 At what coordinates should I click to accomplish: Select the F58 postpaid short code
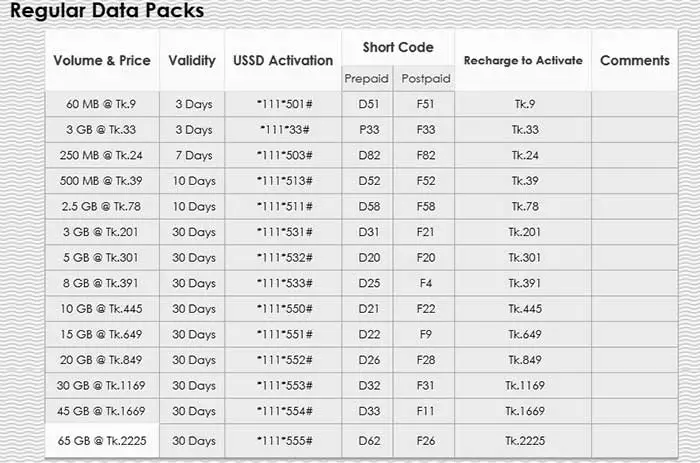tap(426, 207)
